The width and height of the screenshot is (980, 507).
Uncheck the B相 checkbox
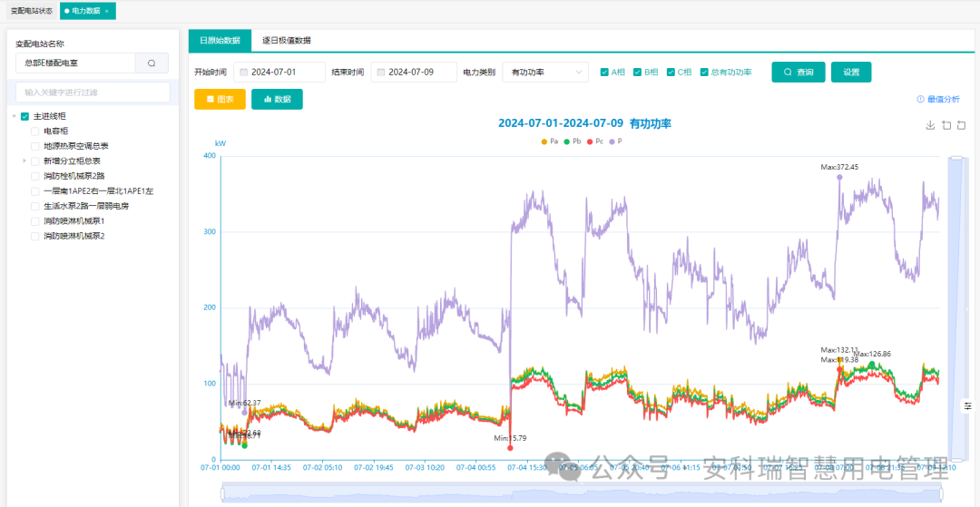[638, 73]
